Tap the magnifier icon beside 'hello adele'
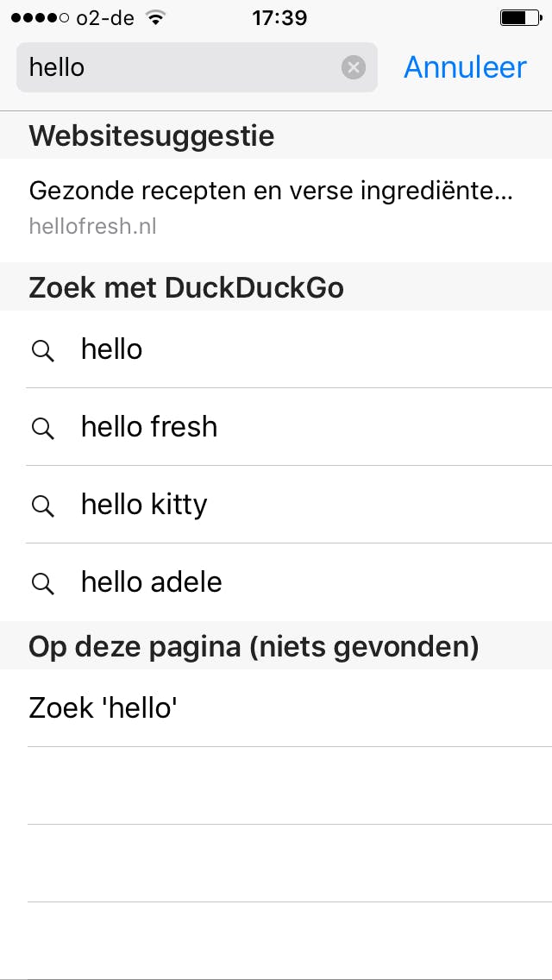 coord(42,583)
